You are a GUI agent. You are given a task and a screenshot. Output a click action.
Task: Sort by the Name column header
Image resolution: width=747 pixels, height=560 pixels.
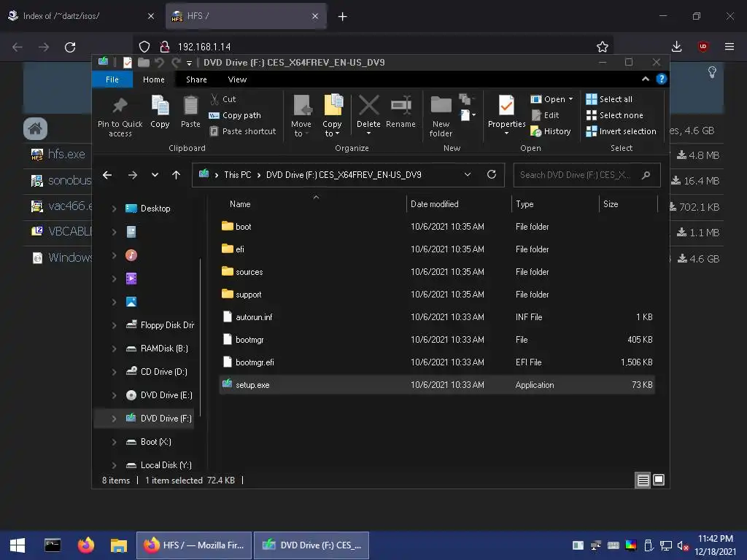[x=239, y=204]
